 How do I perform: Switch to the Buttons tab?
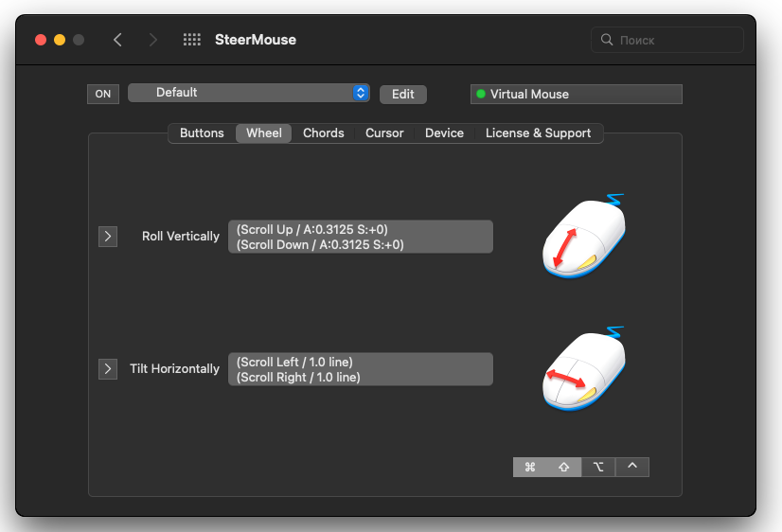pos(202,133)
